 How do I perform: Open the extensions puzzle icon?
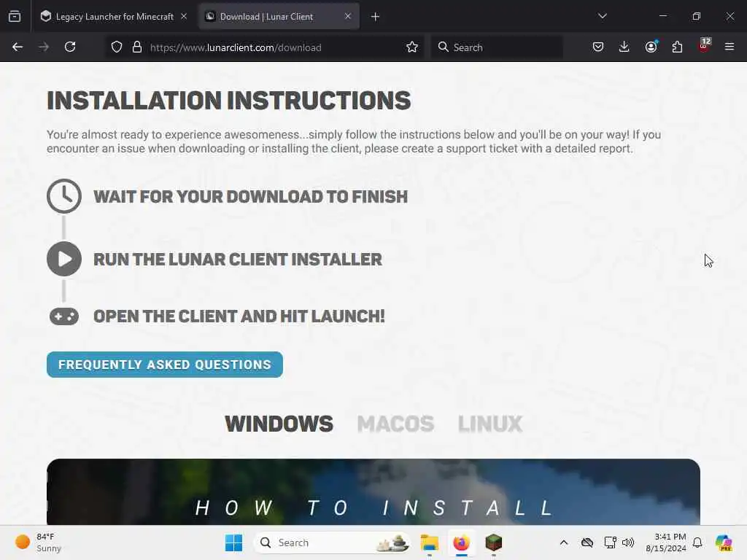coord(677,47)
